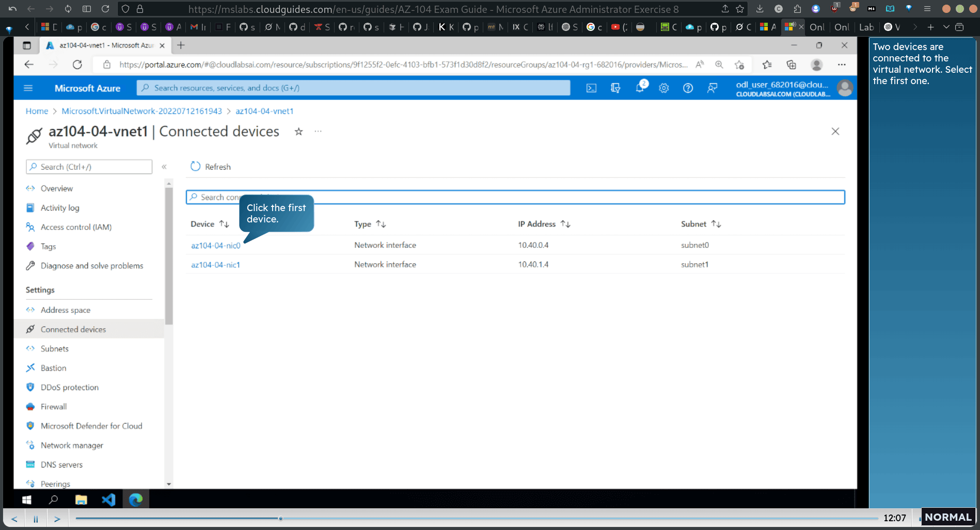Go to next guide step

(x=57, y=519)
